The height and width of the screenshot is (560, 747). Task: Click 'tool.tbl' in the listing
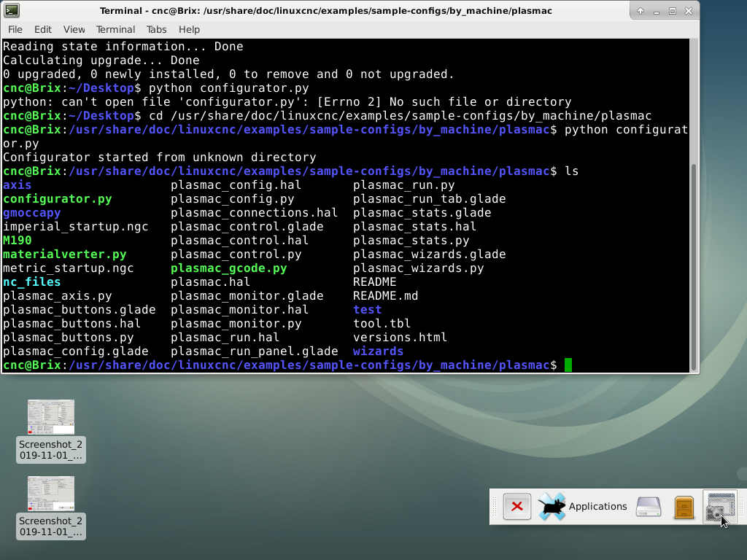382,323
